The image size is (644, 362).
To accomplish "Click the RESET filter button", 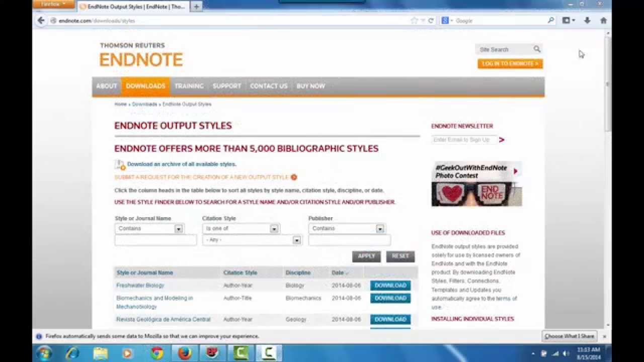I will point(400,256).
